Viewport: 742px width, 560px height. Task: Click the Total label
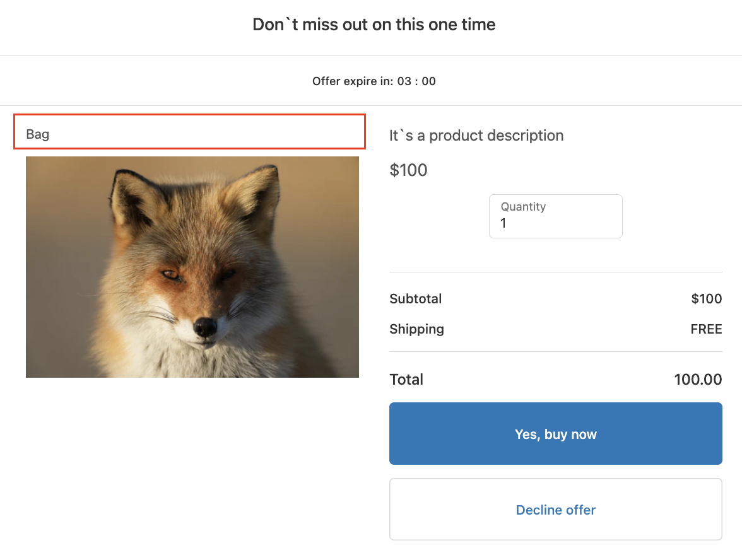[x=406, y=380]
